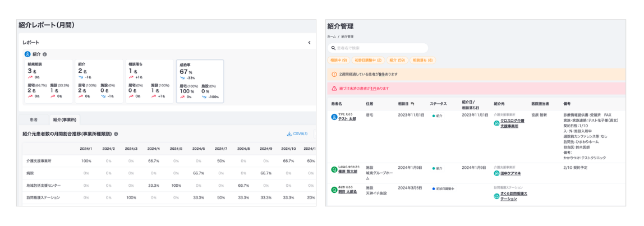Click the sort icon next to 相談日
The height and width of the screenshot is (226, 644).
tap(412, 104)
